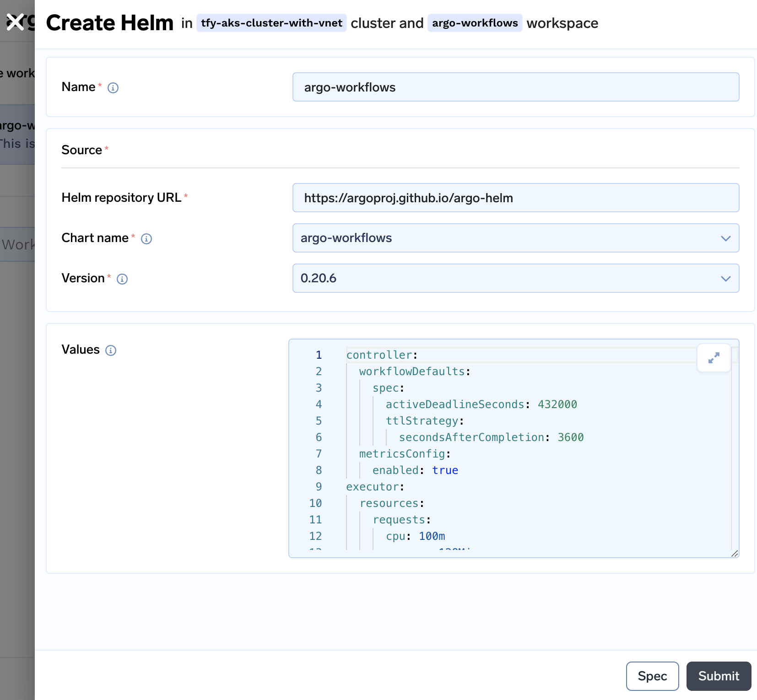This screenshot has height=700, width=757.
Task: Click the secondsAfterCompletion value 3600
Action: click(x=570, y=437)
